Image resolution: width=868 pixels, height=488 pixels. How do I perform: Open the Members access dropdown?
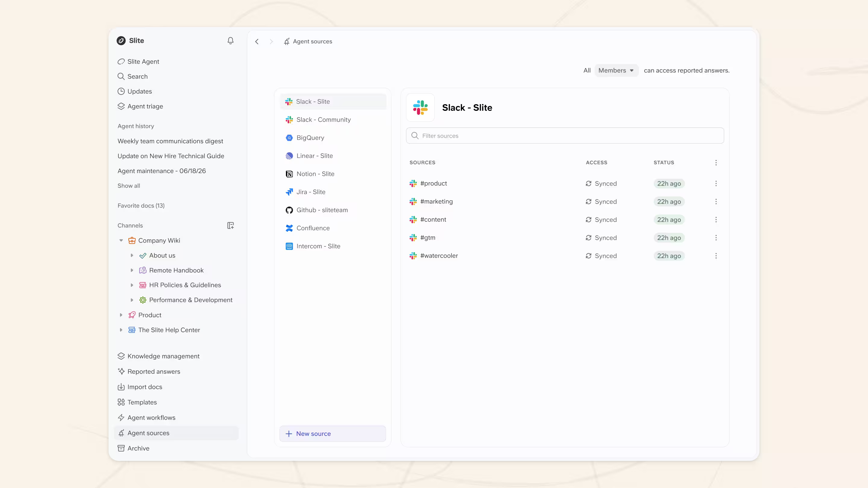[616, 70]
